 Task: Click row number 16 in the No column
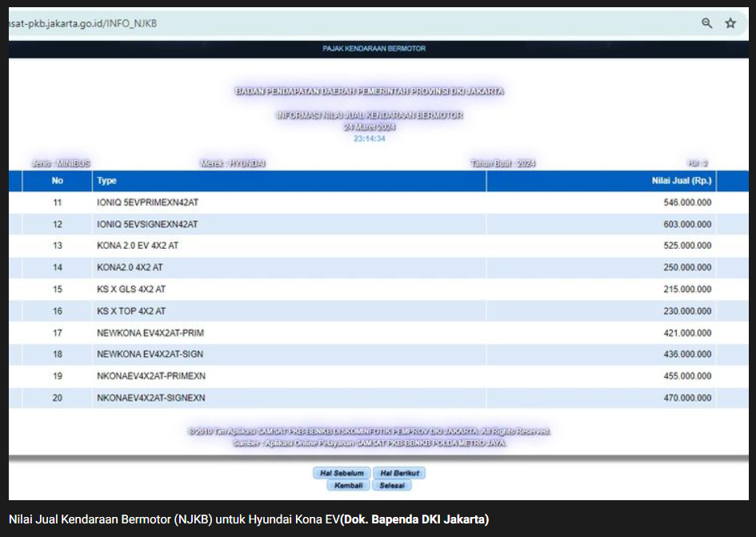(58, 311)
